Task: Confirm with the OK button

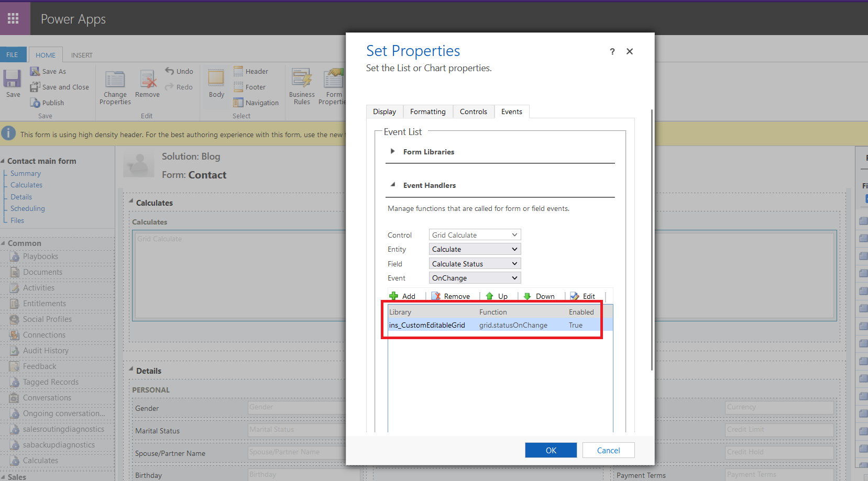Action: point(551,450)
